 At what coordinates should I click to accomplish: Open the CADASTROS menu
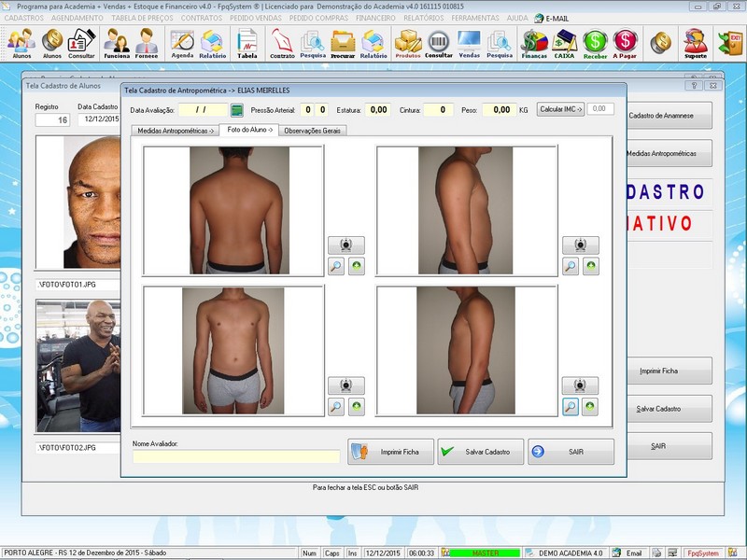pos(24,18)
